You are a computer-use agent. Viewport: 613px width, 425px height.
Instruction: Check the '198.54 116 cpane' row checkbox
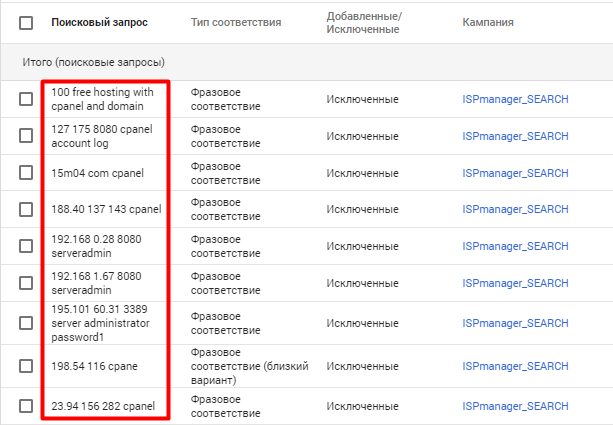[26, 366]
